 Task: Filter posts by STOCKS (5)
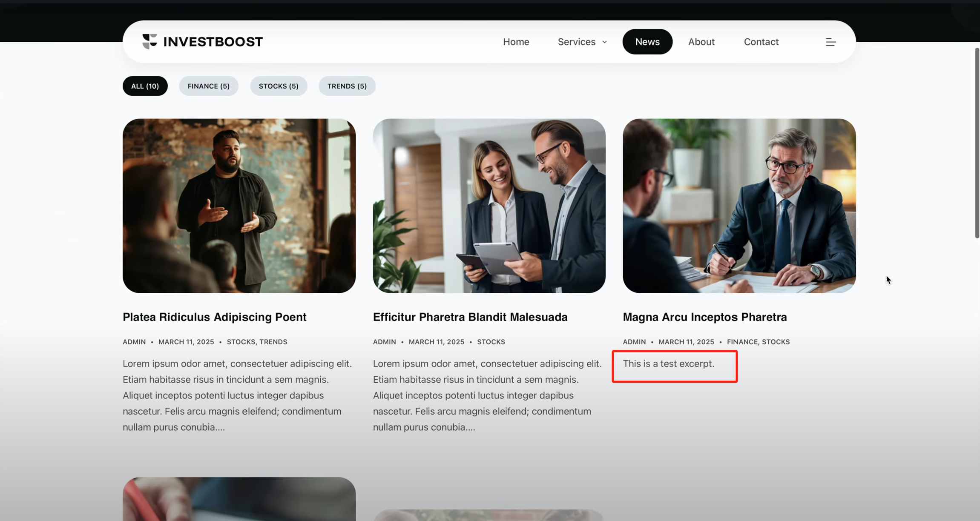pyautogui.click(x=278, y=86)
